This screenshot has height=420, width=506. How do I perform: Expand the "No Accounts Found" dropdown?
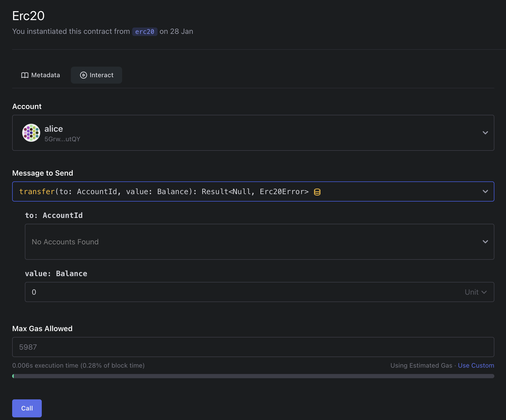point(485,242)
